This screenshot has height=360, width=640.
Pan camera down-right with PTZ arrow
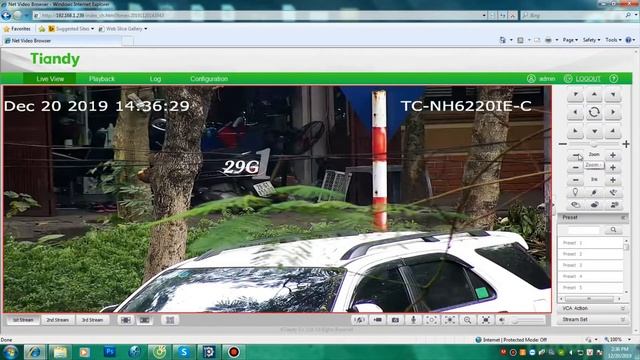pyautogui.click(x=613, y=131)
